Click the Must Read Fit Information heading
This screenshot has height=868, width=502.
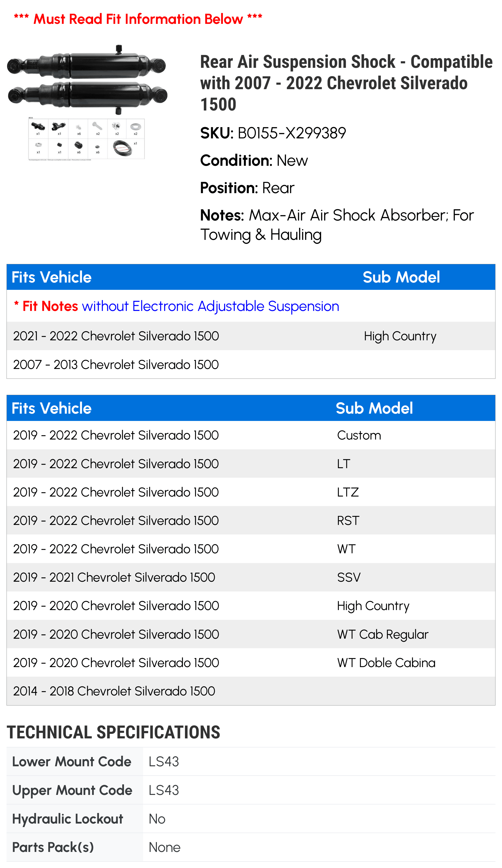(138, 19)
